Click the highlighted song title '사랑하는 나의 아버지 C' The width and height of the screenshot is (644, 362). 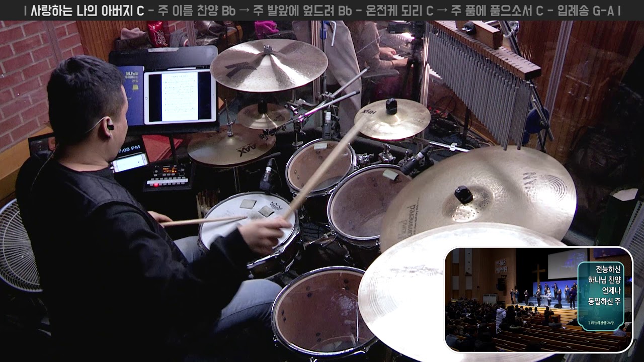[x=88, y=11]
